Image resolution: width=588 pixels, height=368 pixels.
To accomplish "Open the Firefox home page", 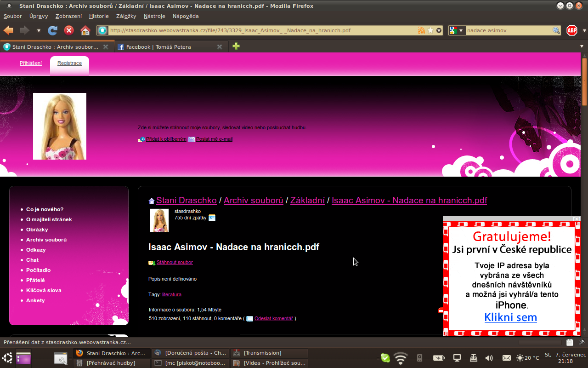I will [85, 30].
